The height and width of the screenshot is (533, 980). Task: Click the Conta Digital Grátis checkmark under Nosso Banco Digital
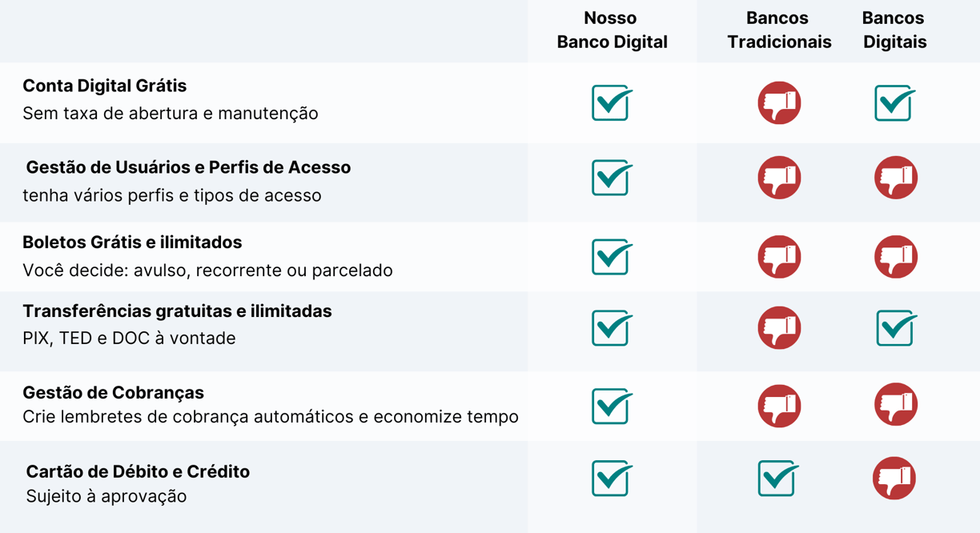612,102
